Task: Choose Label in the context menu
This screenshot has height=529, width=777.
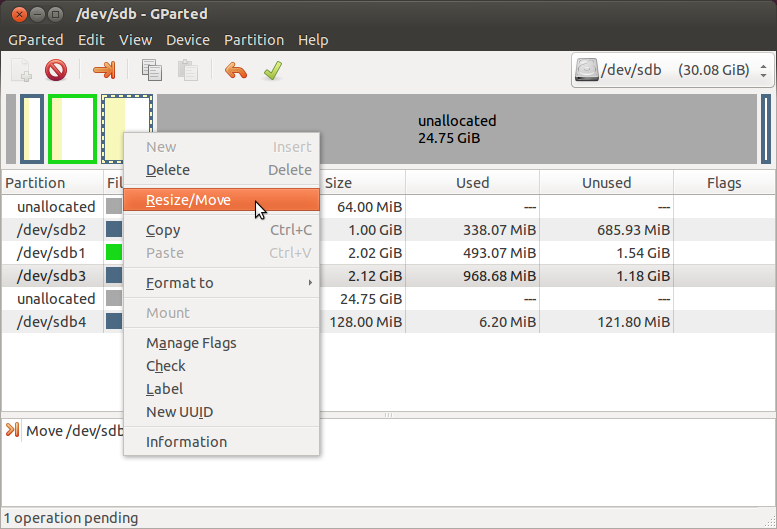Action: point(221,389)
